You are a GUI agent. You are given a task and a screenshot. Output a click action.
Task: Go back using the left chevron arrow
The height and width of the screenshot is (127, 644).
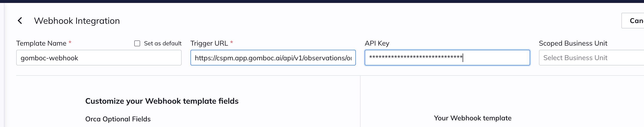coord(20,21)
